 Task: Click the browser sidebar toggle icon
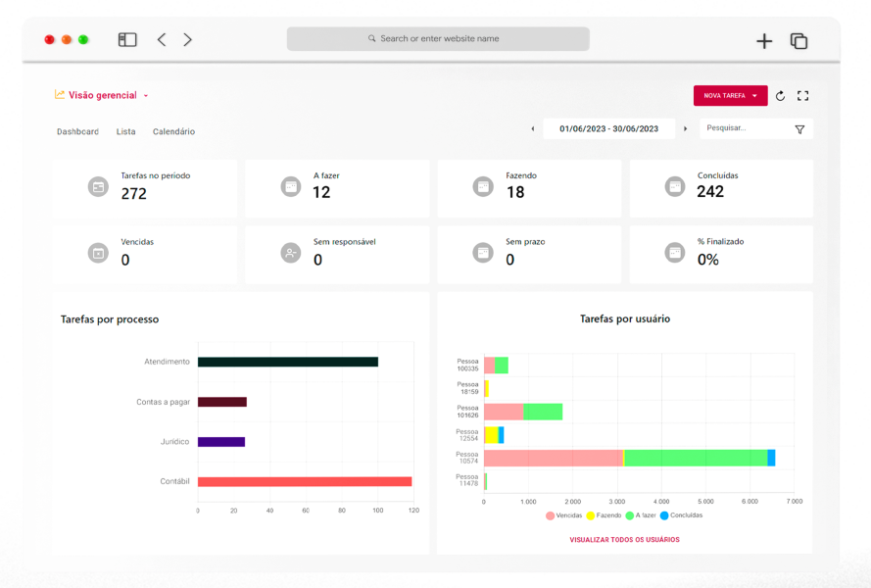(127, 40)
